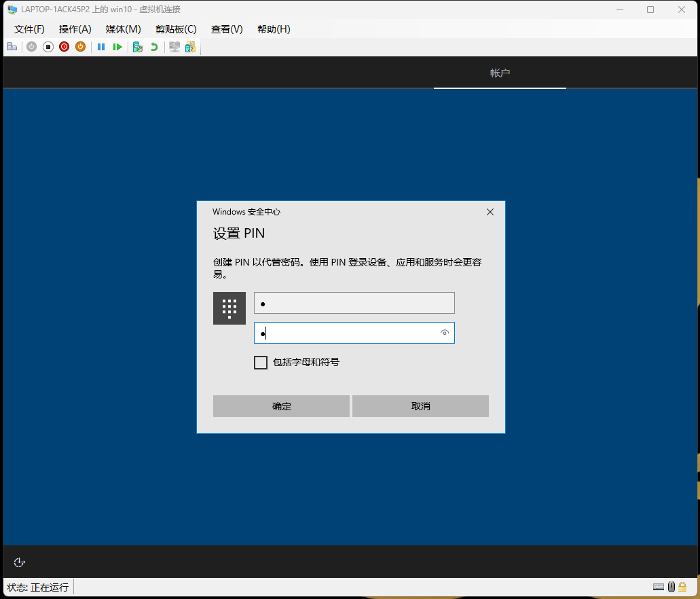Reveal the confirm PIN with the eye icon
The image size is (700, 599).
click(445, 333)
